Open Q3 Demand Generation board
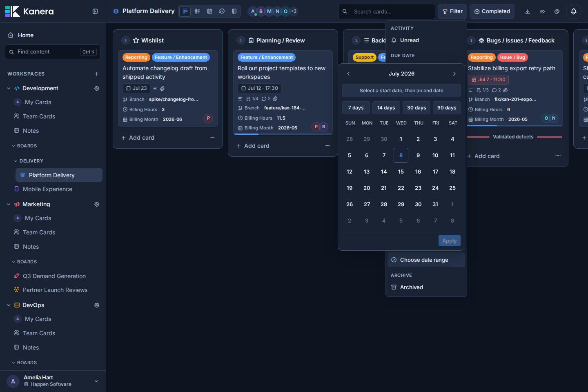Screen dimensions: 588x392 (x=57, y=276)
